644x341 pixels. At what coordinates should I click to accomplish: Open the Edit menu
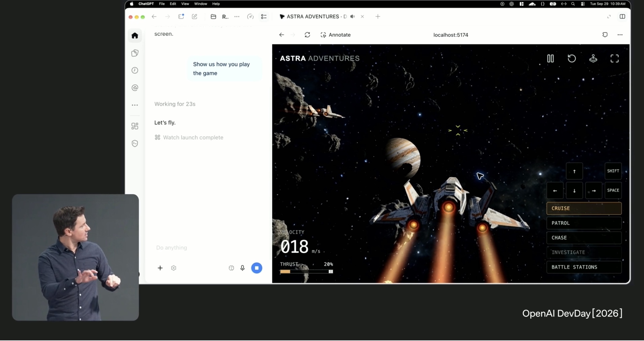(x=173, y=4)
